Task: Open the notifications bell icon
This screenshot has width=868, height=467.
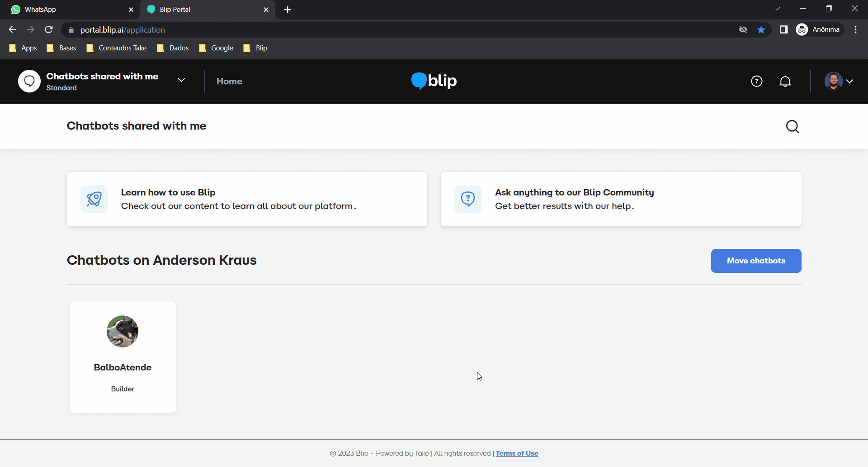Action: [785, 81]
